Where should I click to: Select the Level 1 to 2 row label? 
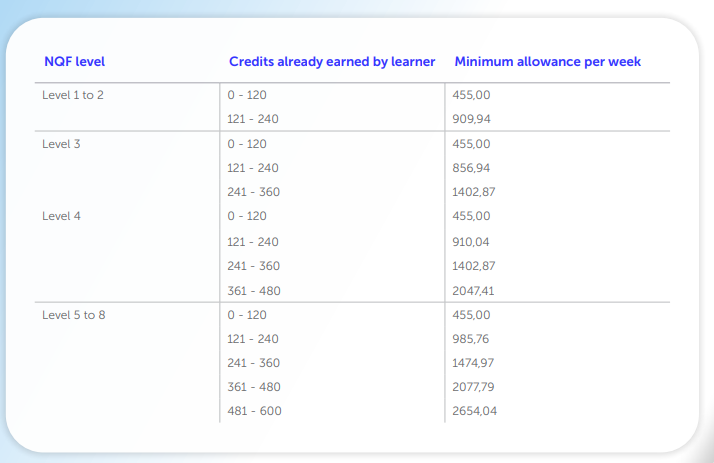coord(75,95)
